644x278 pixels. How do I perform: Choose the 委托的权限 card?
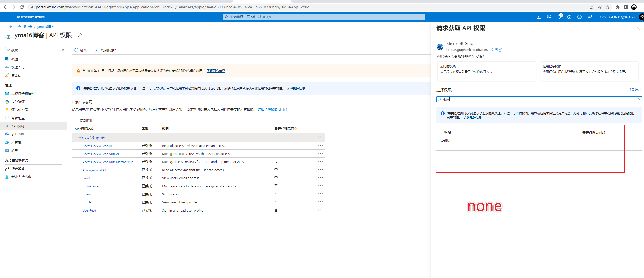pos(487,71)
